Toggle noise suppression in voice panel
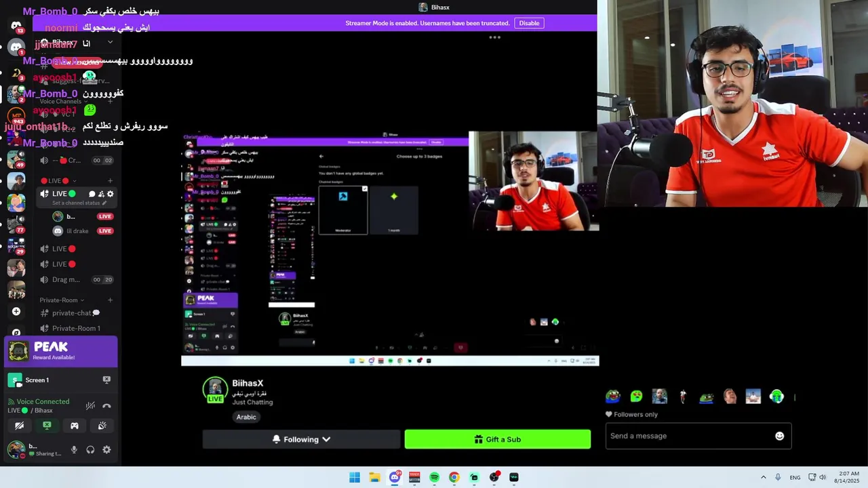The width and height of the screenshot is (868, 488). [x=90, y=406]
